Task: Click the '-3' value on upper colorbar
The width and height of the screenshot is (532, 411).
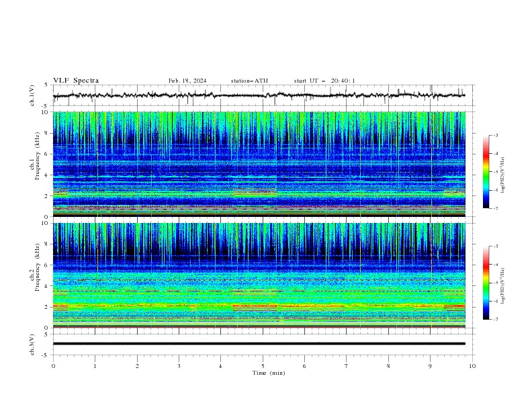Action: coord(495,135)
